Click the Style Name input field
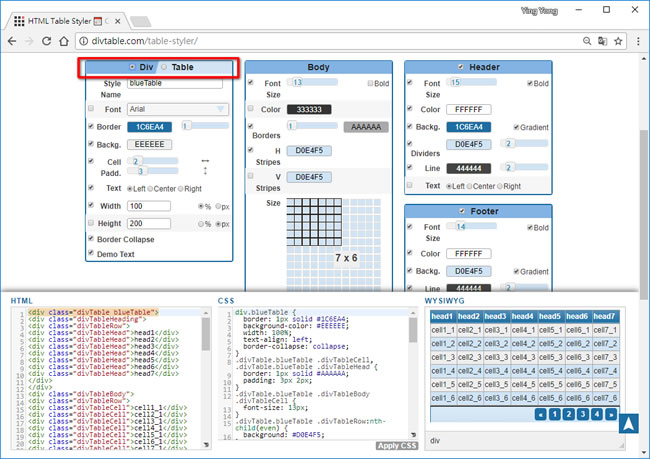The height and width of the screenshot is (459, 650). 175,83
